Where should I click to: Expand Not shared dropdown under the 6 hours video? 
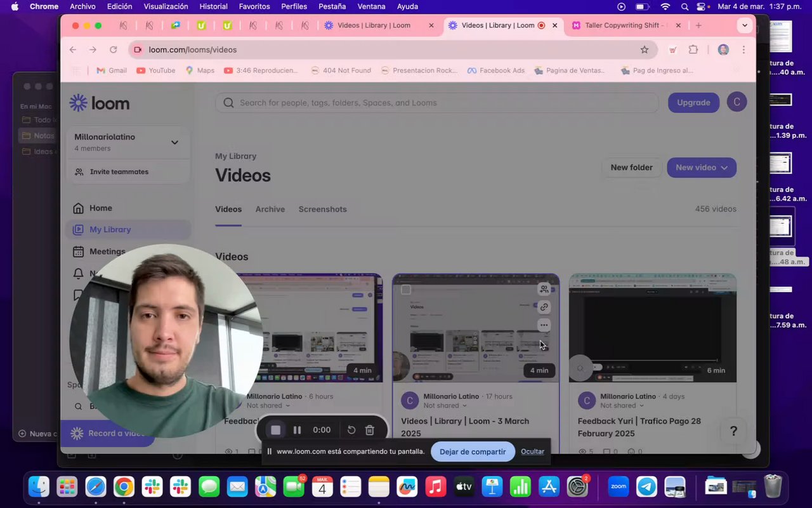(268, 406)
